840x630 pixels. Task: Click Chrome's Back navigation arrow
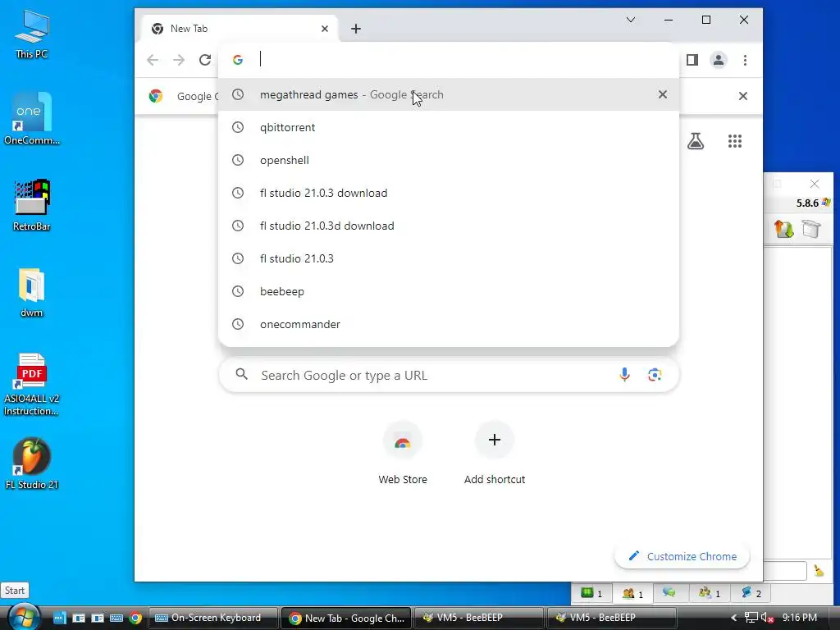click(153, 60)
